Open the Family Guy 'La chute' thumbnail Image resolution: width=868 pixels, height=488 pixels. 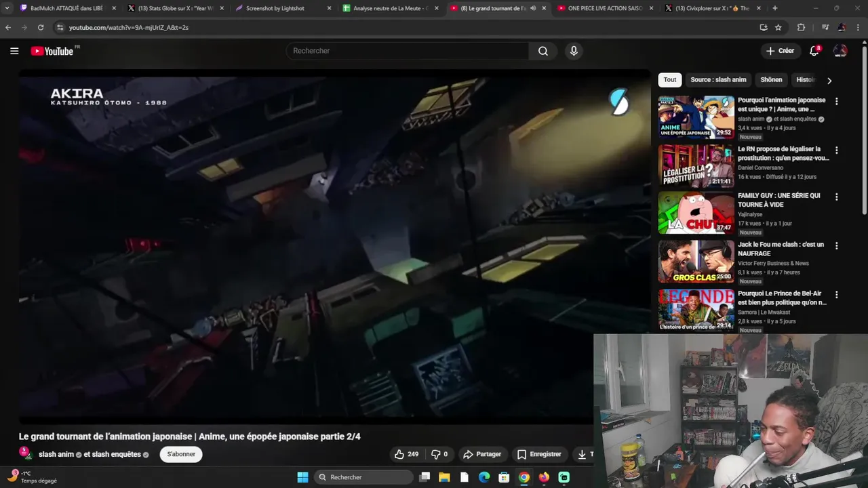click(696, 213)
